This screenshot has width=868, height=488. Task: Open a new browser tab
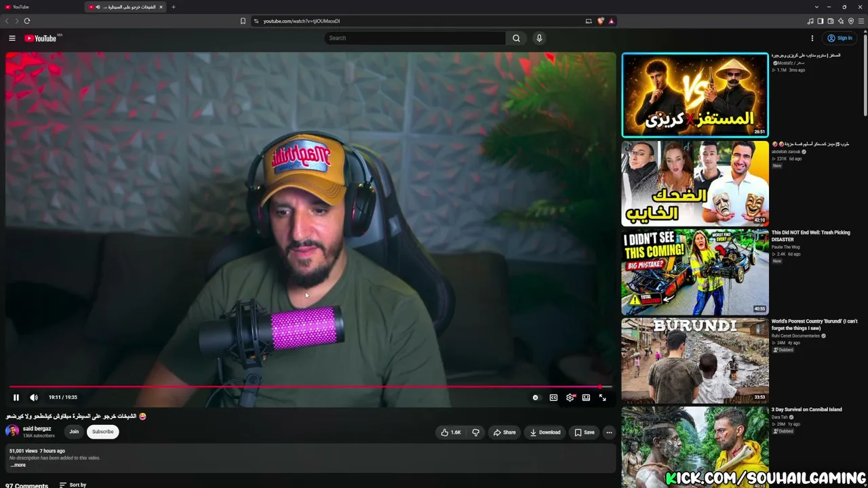pos(173,7)
